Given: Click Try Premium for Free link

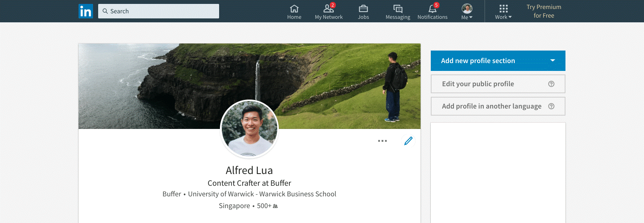Looking at the screenshot, I should click(544, 11).
